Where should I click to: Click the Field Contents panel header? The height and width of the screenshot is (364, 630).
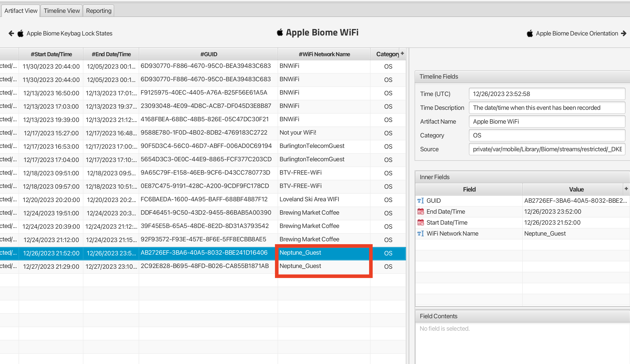523,316
